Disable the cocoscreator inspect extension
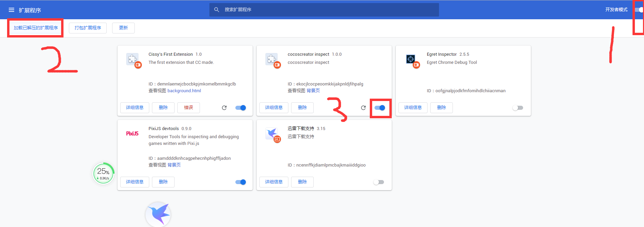 coord(380,108)
